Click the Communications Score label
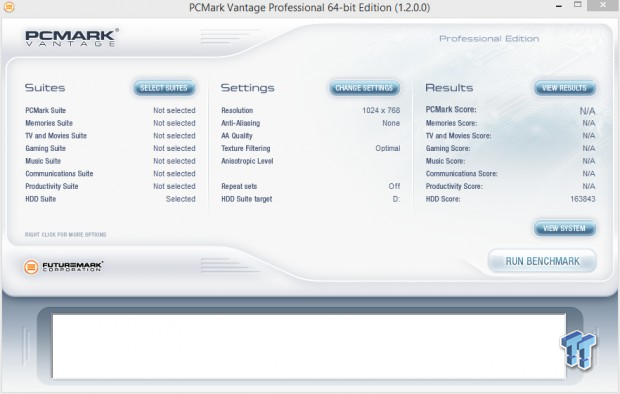Image resolution: width=620 pixels, height=394 pixels. click(462, 174)
